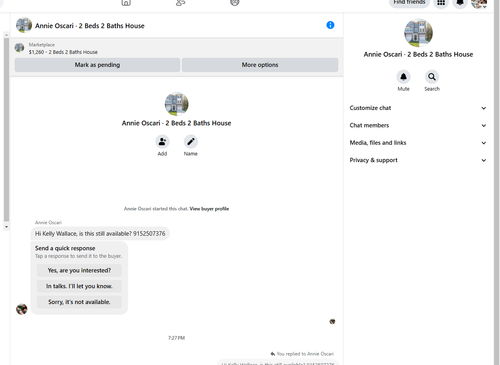The width and height of the screenshot is (500, 365).
Task: Click Mark as pending button
Action: pyautogui.click(x=97, y=65)
